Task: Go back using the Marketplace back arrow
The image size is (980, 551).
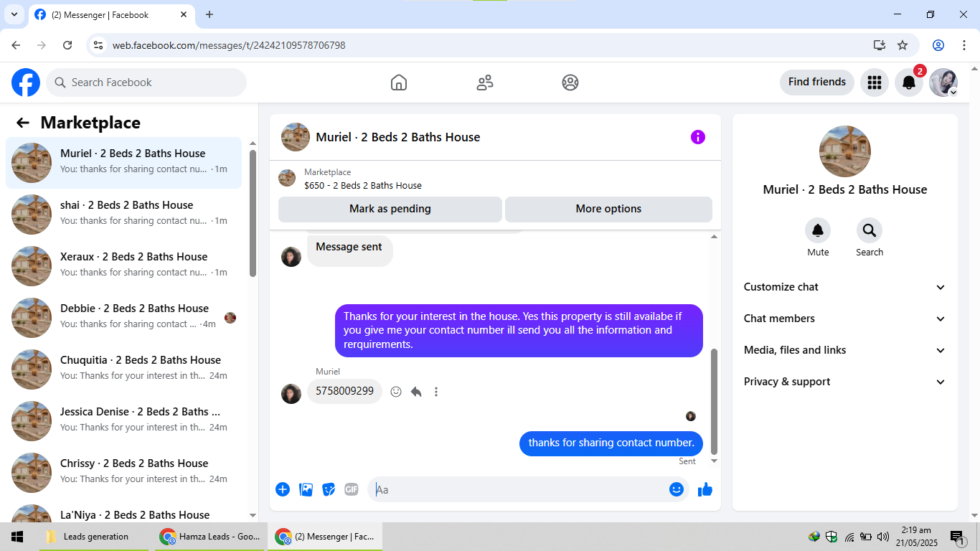Action: (x=23, y=123)
